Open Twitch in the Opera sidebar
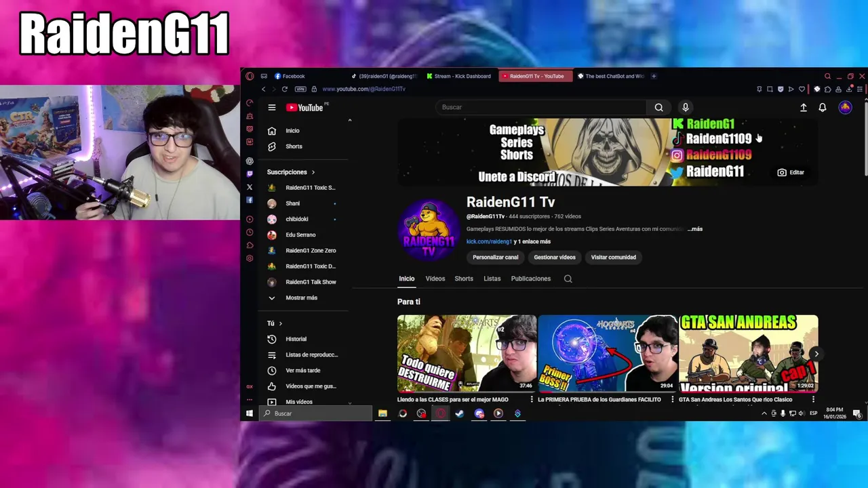The width and height of the screenshot is (868, 488). pyautogui.click(x=250, y=174)
